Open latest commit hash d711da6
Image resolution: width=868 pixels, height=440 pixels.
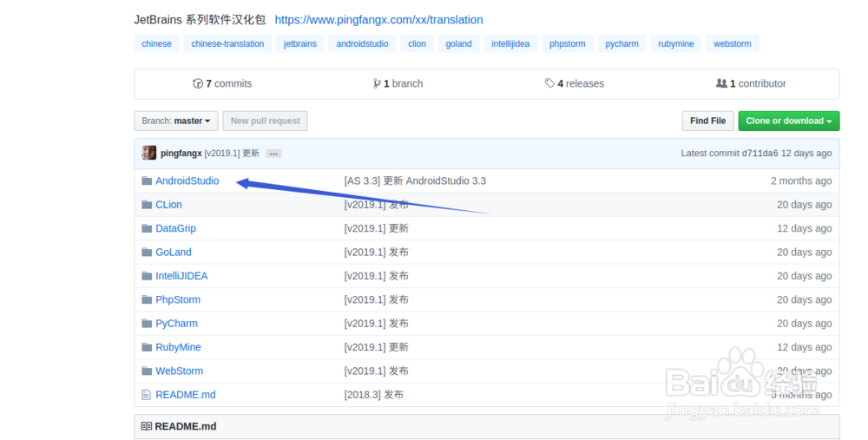click(760, 154)
